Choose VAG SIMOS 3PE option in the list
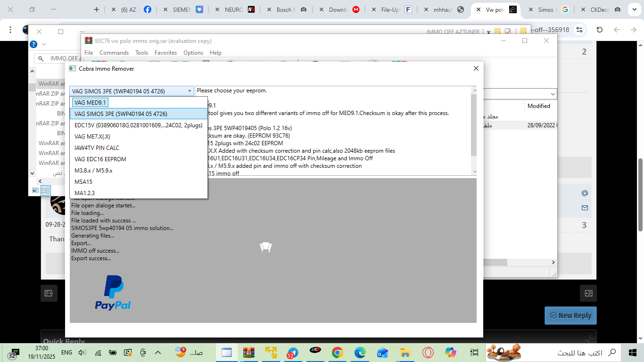Viewport: 644px width, 362px height. (x=139, y=114)
